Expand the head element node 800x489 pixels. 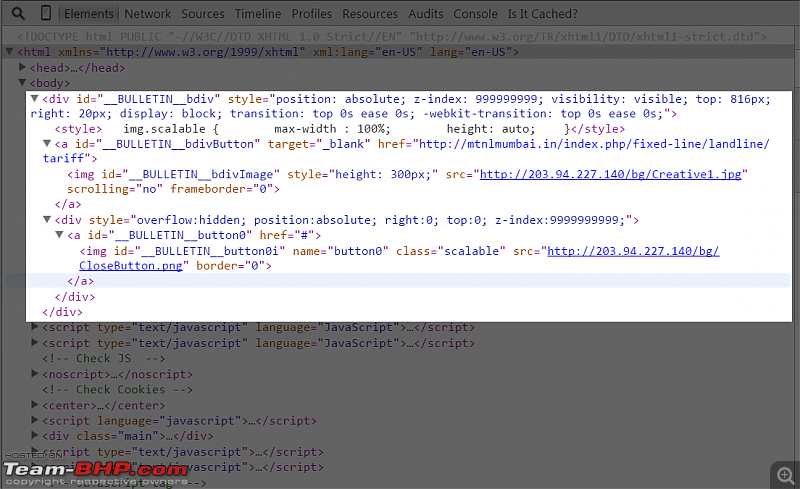pyautogui.click(x=22, y=67)
